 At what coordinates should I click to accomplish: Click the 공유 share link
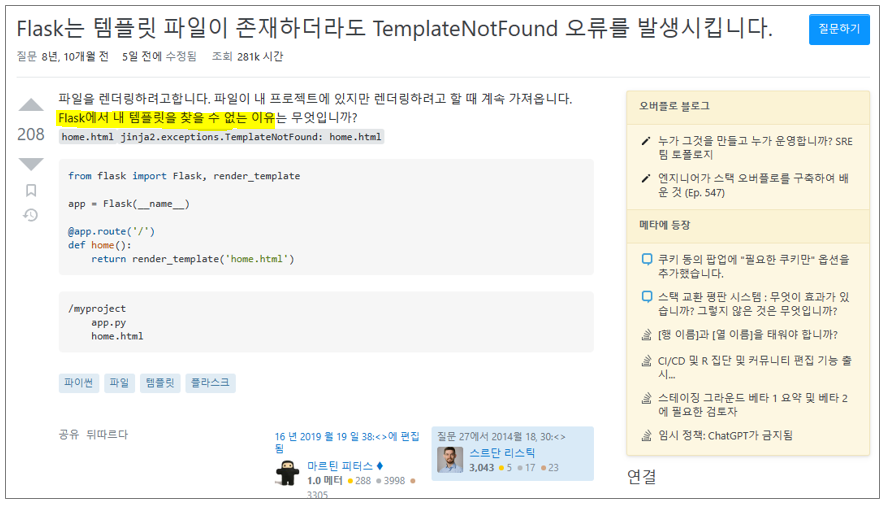click(x=69, y=434)
